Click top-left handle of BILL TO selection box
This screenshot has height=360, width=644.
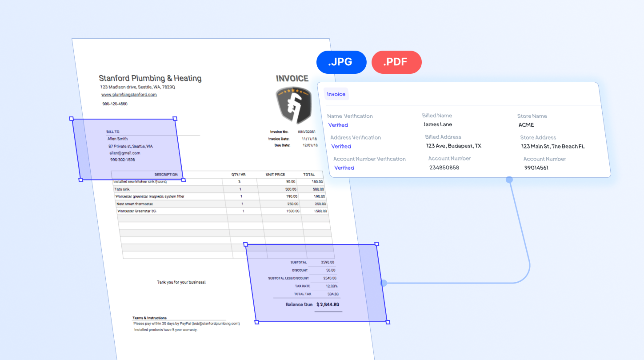(72, 119)
